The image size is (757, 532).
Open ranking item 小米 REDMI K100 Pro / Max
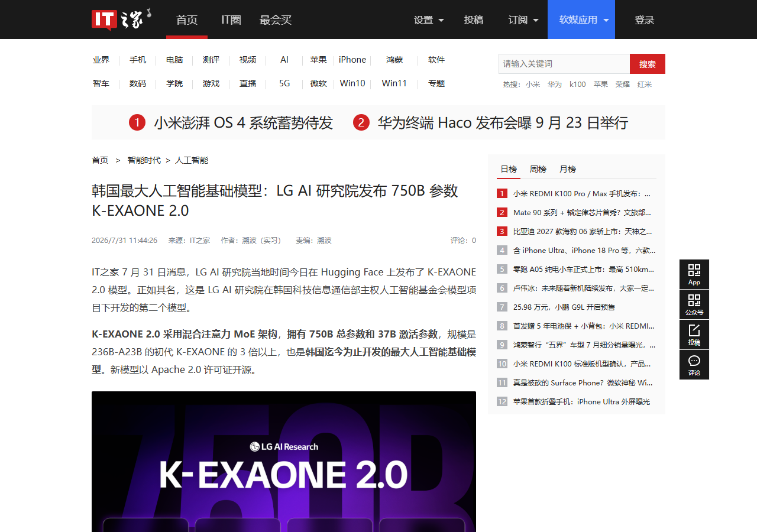point(582,193)
